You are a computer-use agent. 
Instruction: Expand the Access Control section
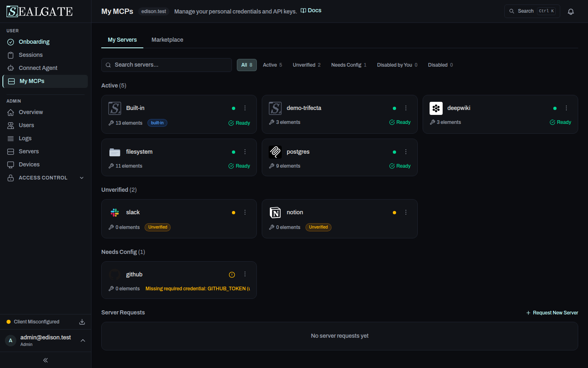coord(45,178)
